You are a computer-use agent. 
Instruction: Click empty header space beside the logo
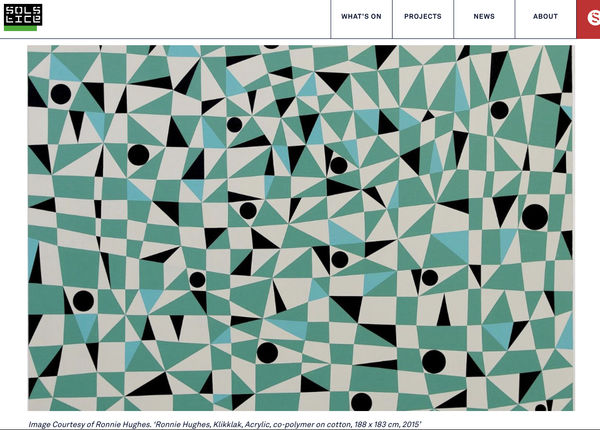coord(180,17)
